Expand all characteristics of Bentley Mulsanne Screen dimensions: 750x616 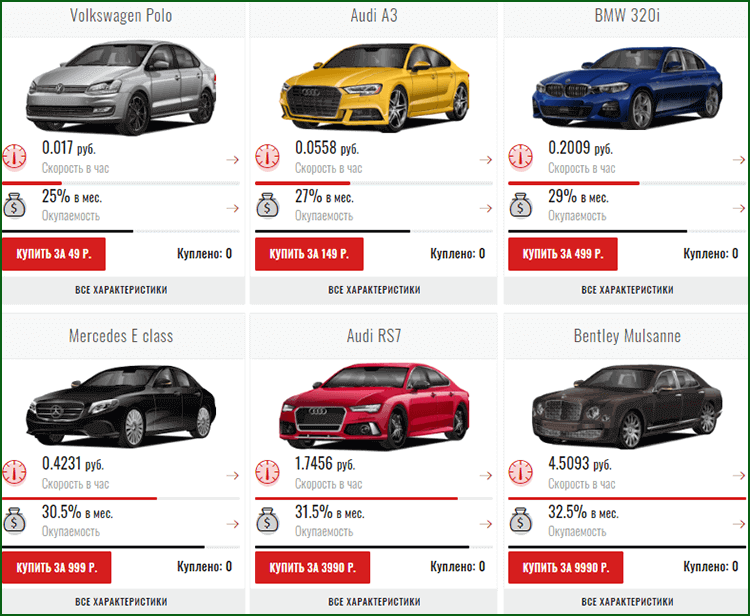625,601
